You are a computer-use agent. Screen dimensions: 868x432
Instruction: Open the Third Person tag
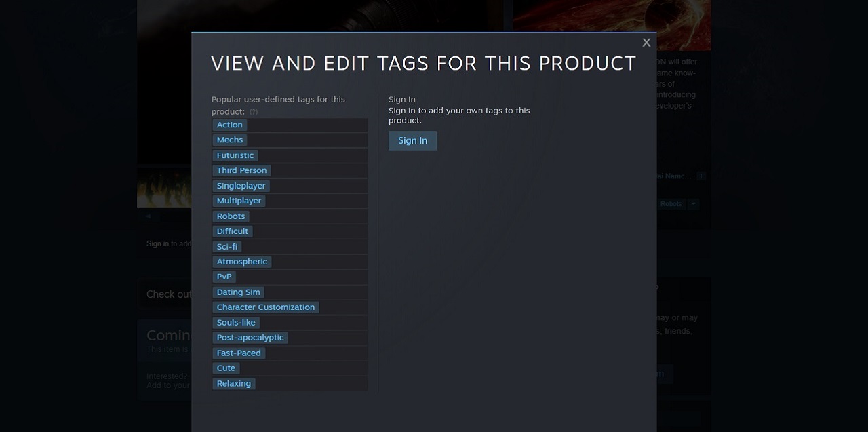point(241,170)
